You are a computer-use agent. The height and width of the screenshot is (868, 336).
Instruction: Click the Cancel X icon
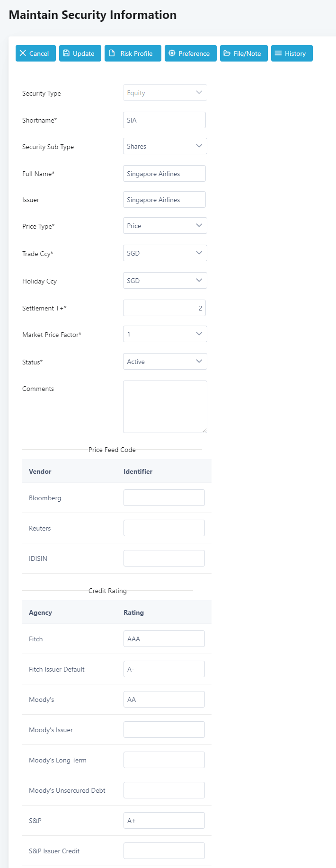pos(23,53)
